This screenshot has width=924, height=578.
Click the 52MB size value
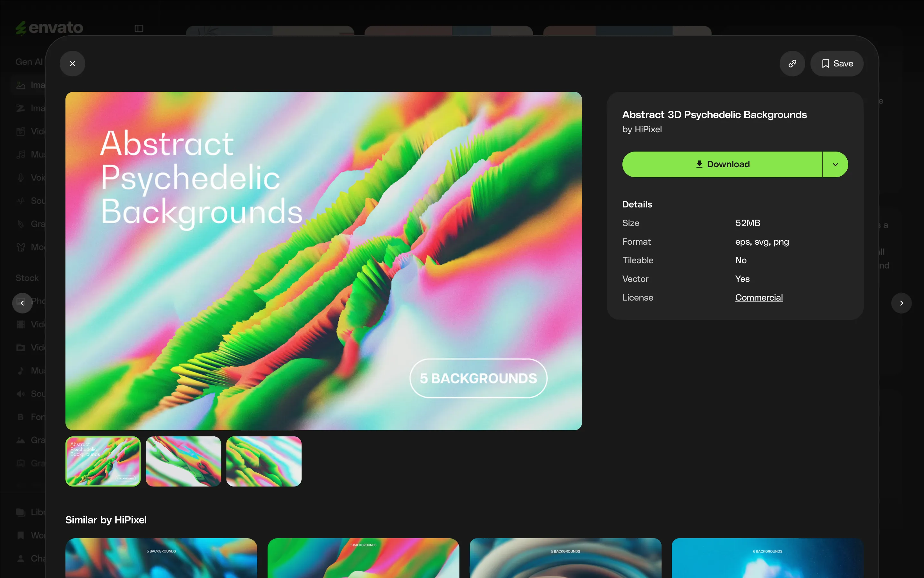[x=748, y=223]
